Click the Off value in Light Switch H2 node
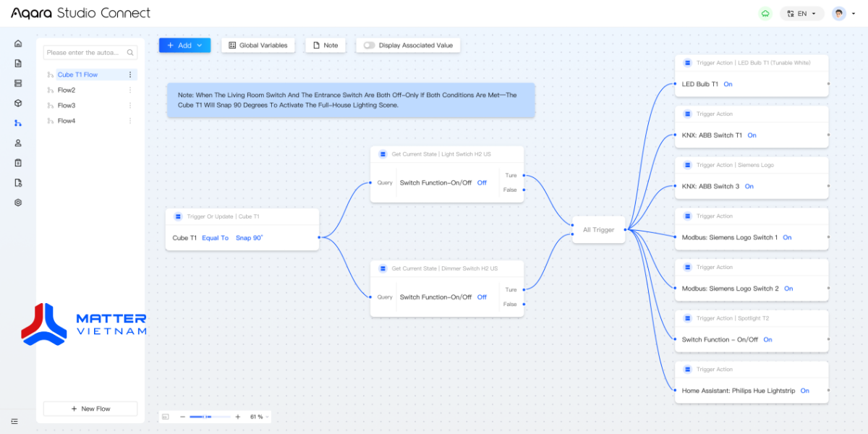 click(x=482, y=183)
